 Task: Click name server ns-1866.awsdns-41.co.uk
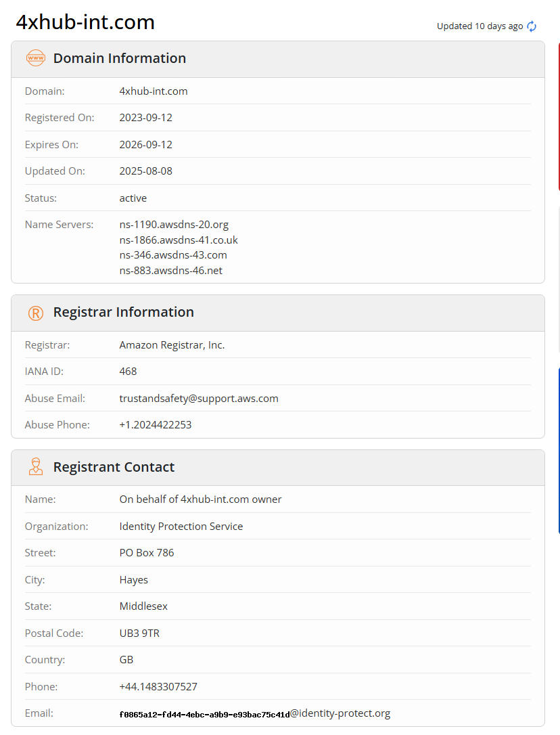[x=179, y=240]
